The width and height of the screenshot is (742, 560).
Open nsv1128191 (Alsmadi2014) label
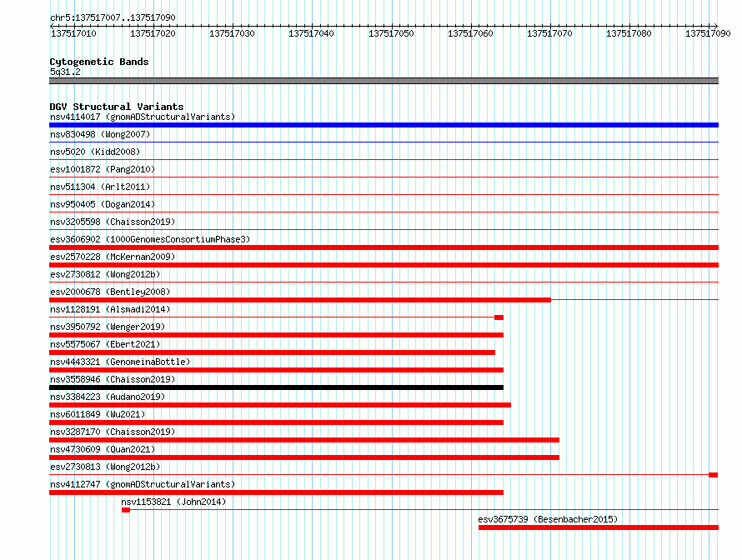coord(110,309)
